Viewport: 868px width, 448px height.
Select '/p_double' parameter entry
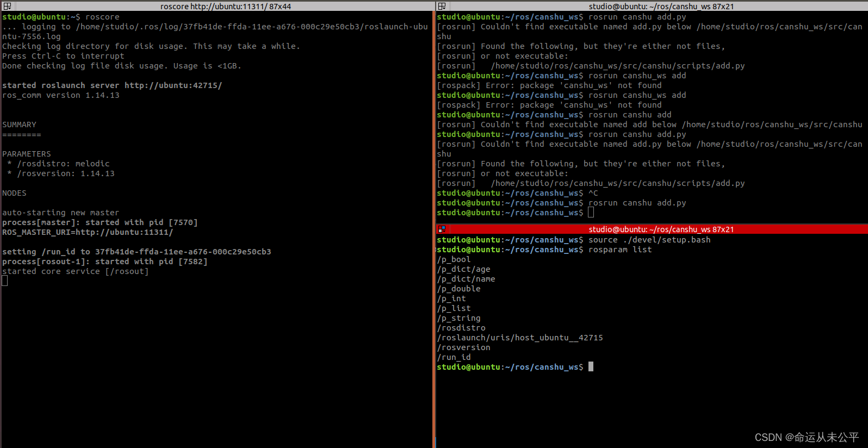point(458,289)
